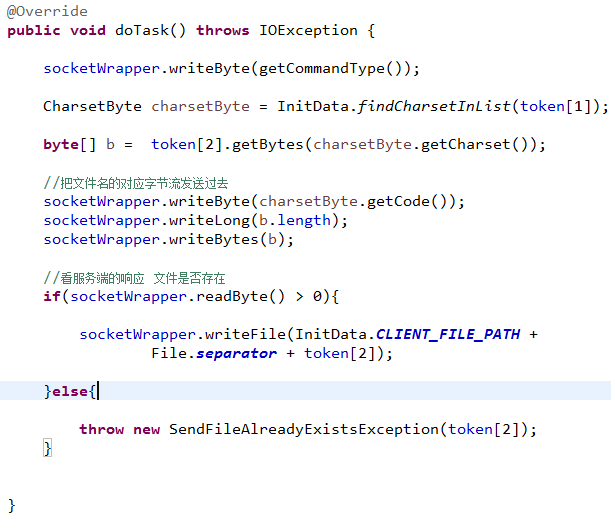
Task: Click the getCode() call
Action: 411,201
